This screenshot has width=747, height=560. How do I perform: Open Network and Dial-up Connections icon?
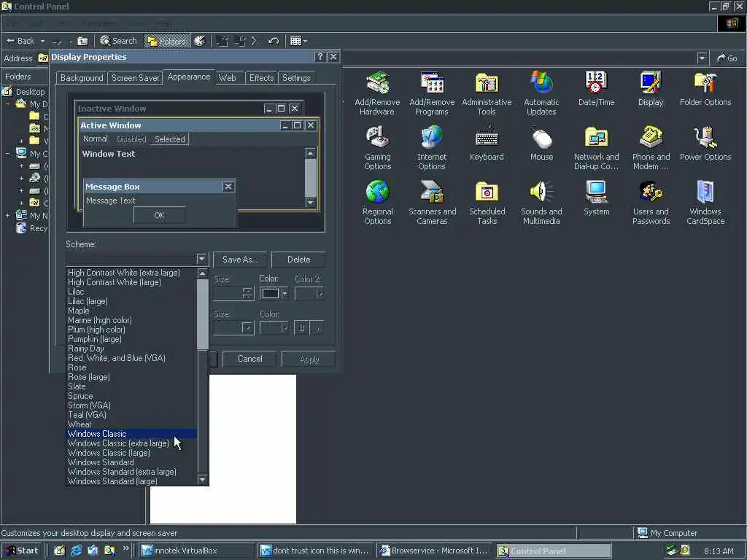(596, 148)
